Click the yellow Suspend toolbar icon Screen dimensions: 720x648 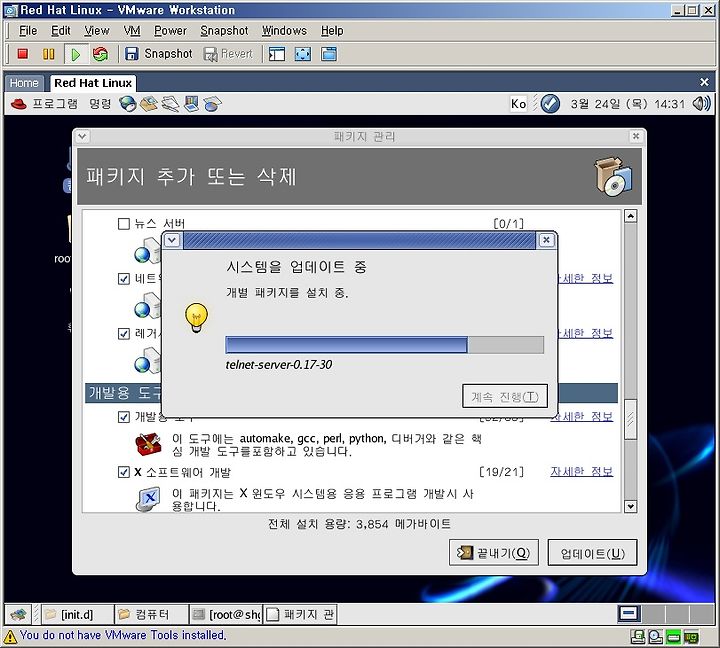pos(48,54)
